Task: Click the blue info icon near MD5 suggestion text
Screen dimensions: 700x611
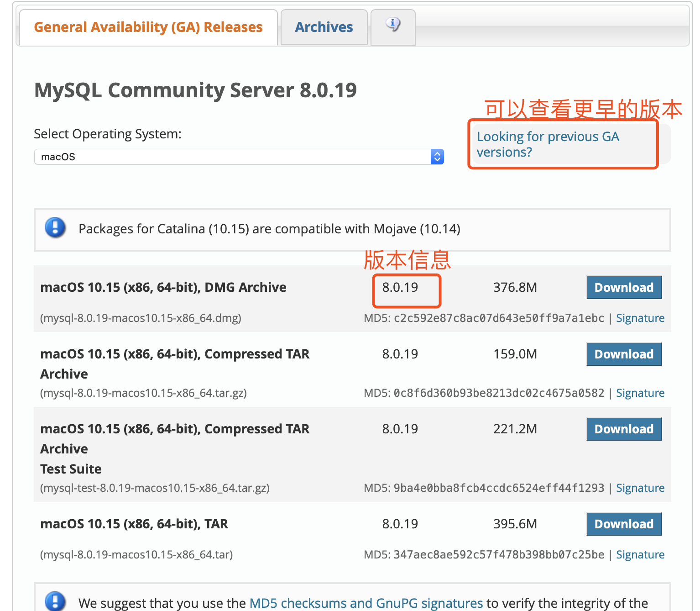Action: (x=55, y=602)
